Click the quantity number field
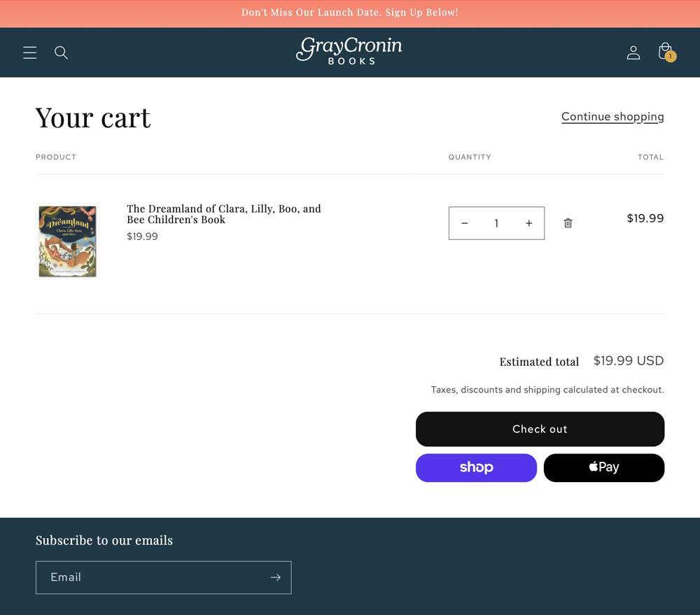This screenshot has width=700, height=615. click(496, 223)
